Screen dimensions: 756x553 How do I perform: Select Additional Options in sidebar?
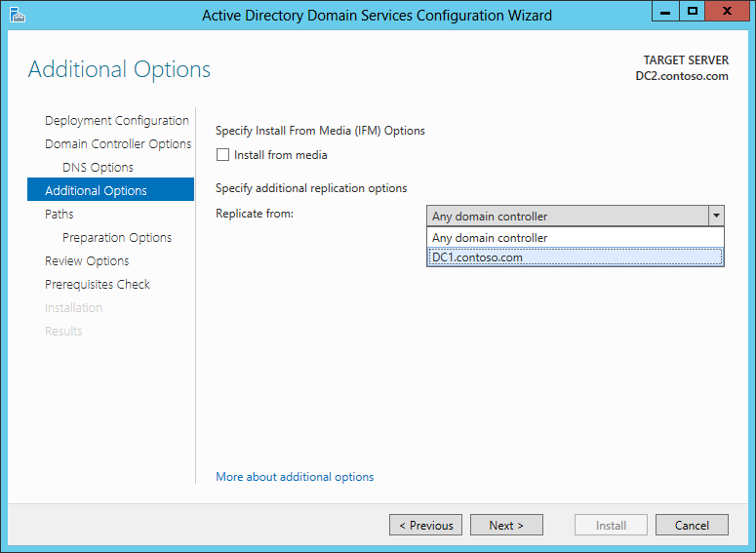tap(96, 191)
